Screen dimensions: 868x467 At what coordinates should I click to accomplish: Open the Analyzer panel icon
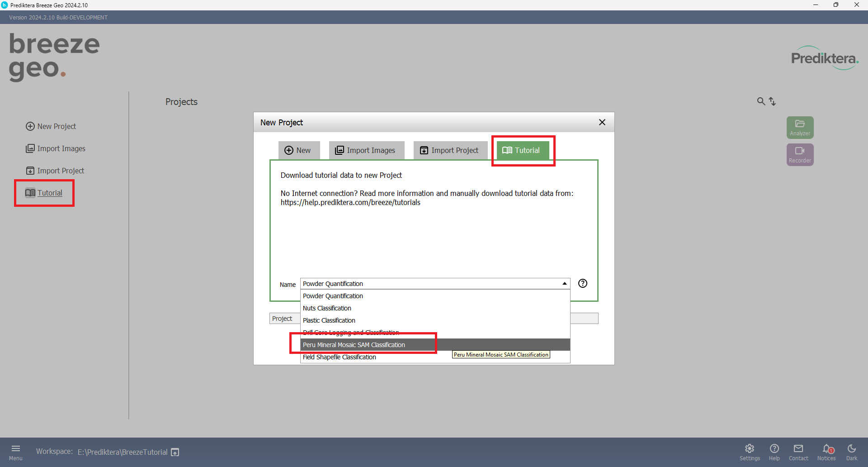800,127
